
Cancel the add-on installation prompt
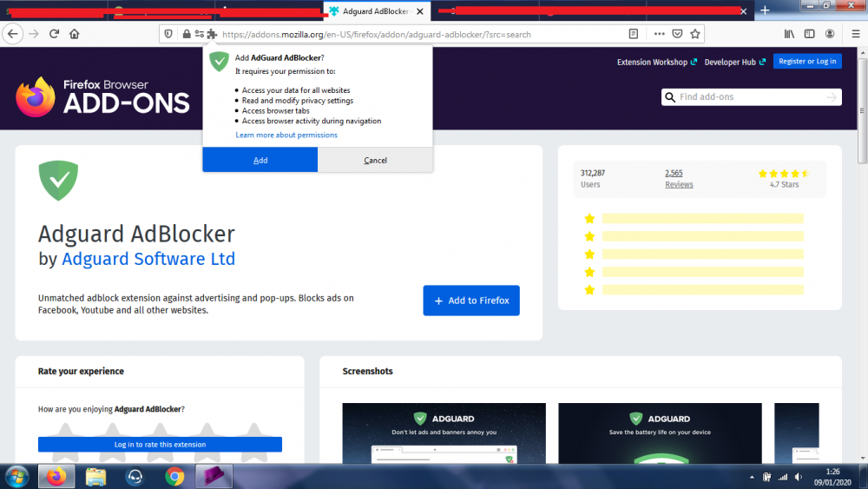tap(375, 160)
